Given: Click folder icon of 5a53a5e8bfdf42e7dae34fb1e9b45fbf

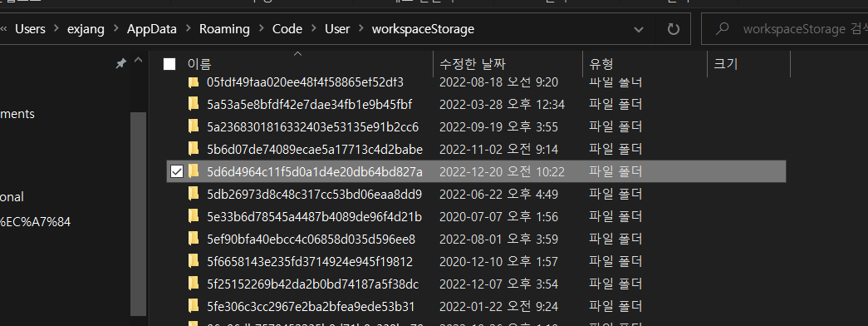Looking at the screenshot, I should 194,104.
